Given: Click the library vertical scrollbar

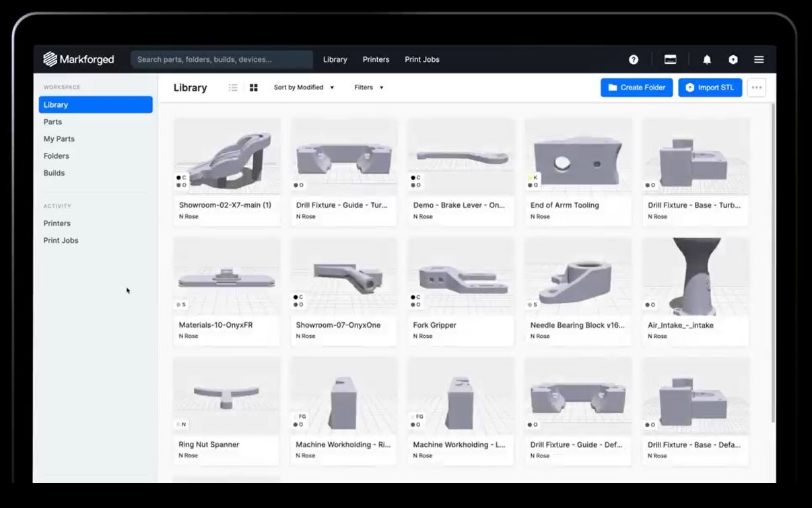Looking at the screenshot, I should pos(772,262).
